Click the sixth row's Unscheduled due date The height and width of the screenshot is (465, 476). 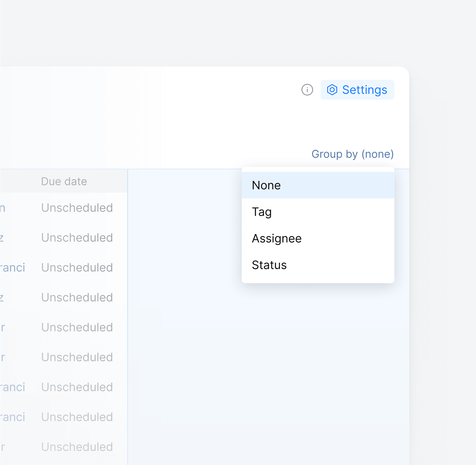pos(77,357)
